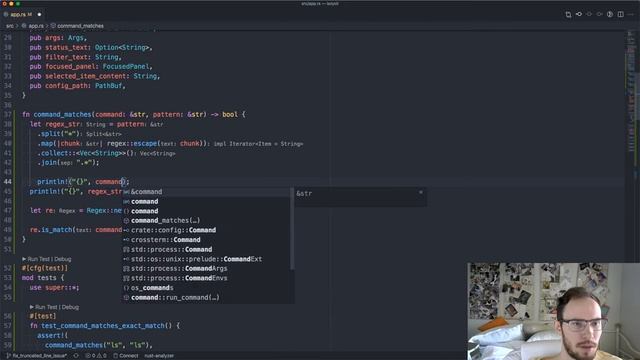640x360 pixels.
Task: Choose command::run_command(…) suggestion
Action: point(207,298)
